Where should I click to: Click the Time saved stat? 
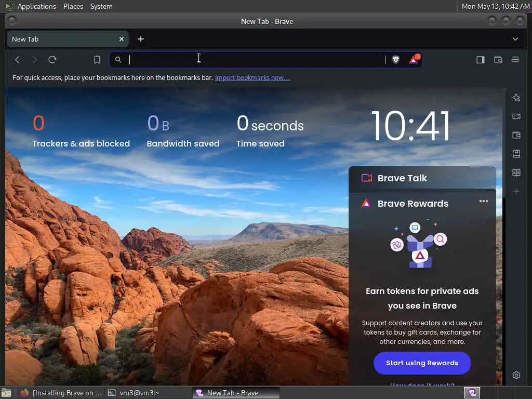pos(270,131)
